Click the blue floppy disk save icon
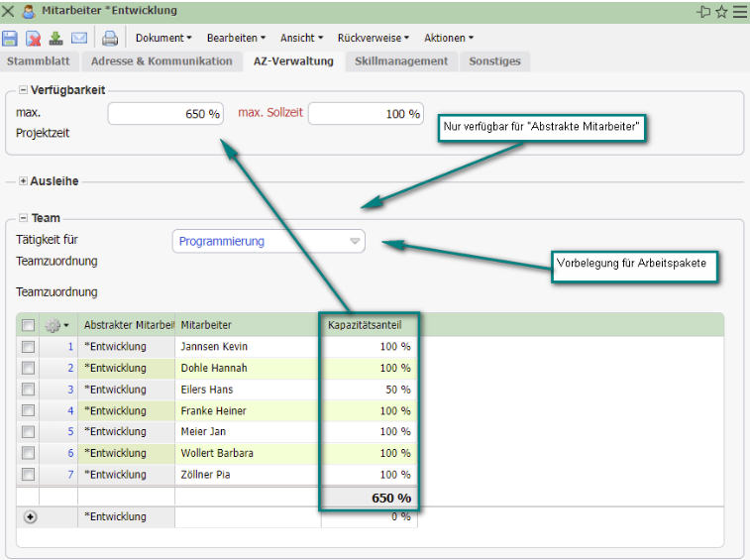The height and width of the screenshot is (560, 750). point(10,39)
